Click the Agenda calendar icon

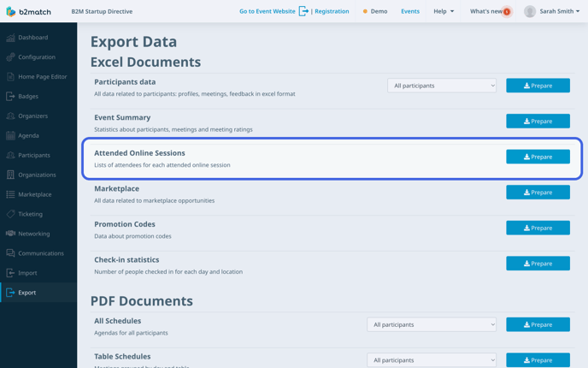(10, 135)
